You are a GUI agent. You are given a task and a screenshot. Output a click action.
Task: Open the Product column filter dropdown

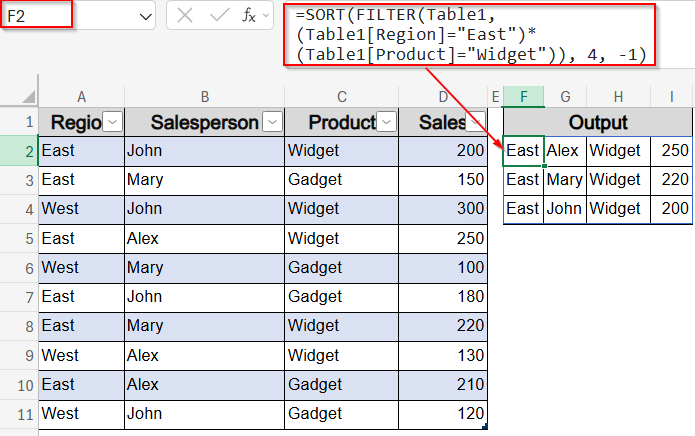(x=387, y=122)
